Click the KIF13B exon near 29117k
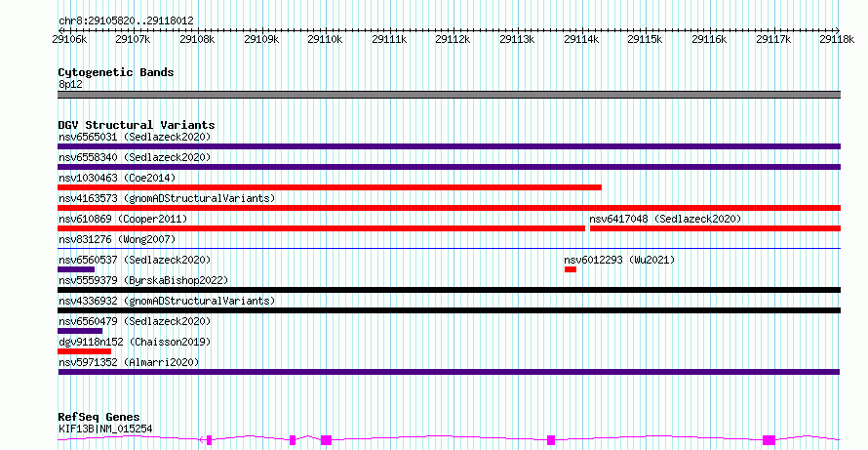This screenshot has width=868, height=450. pyautogui.click(x=769, y=440)
